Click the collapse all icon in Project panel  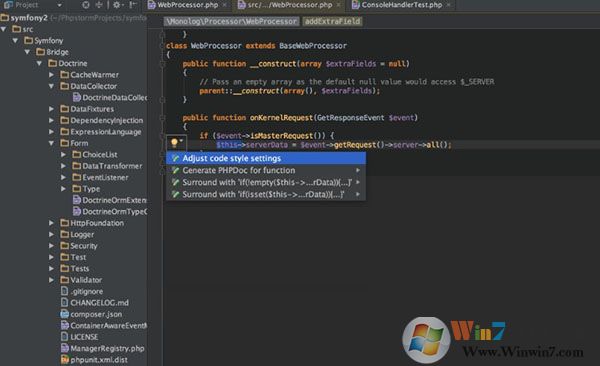coord(99,5)
